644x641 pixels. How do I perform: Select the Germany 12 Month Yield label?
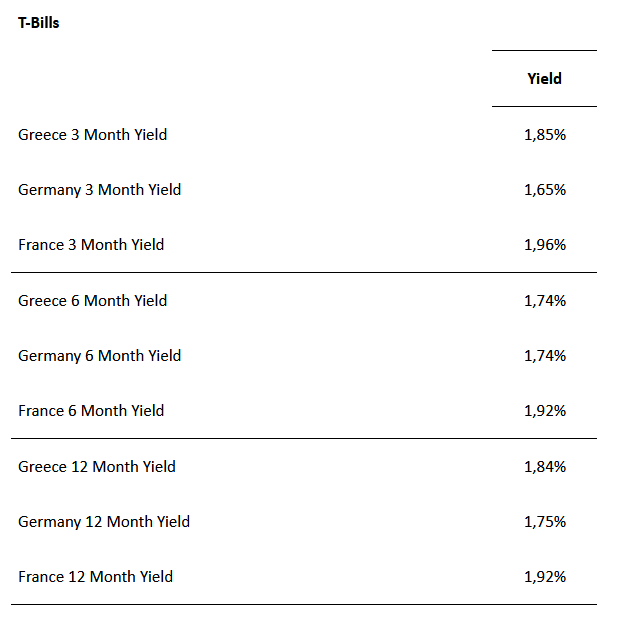coord(103,522)
